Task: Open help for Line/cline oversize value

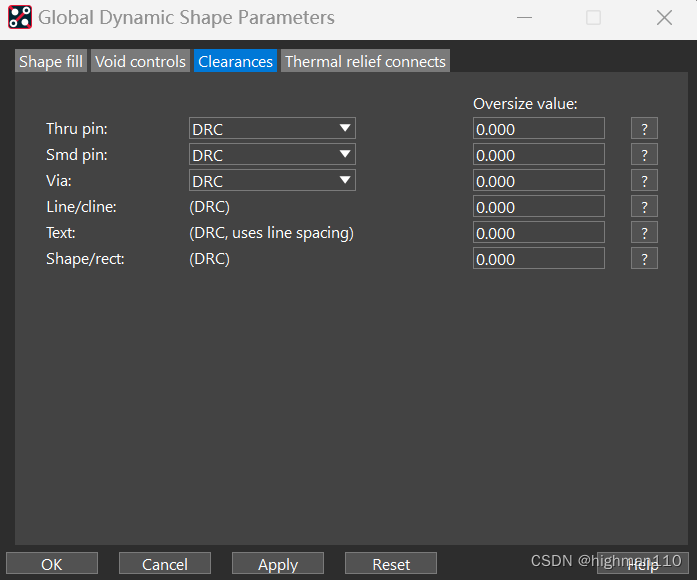Action: [644, 207]
